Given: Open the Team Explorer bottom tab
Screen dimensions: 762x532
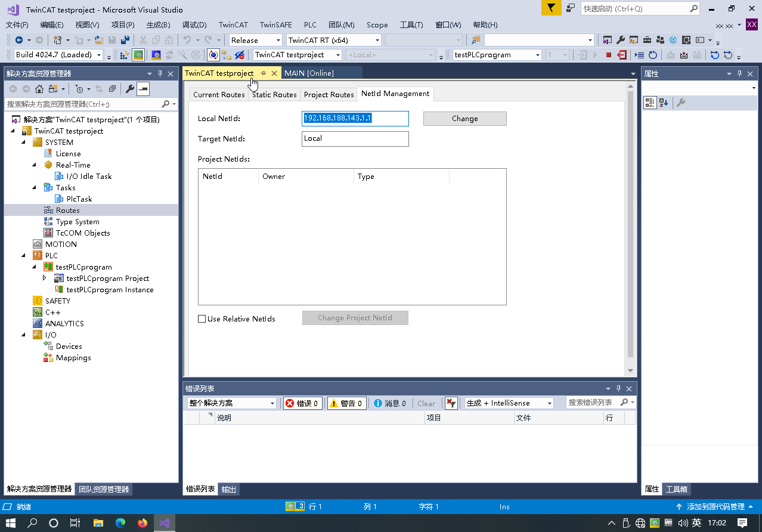Looking at the screenshot, I should point(104,489).
